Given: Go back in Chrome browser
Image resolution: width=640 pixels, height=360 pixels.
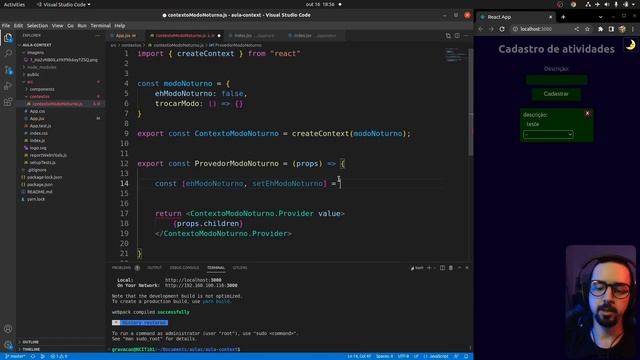Looking at the screenshot, I should pos(481,29).
